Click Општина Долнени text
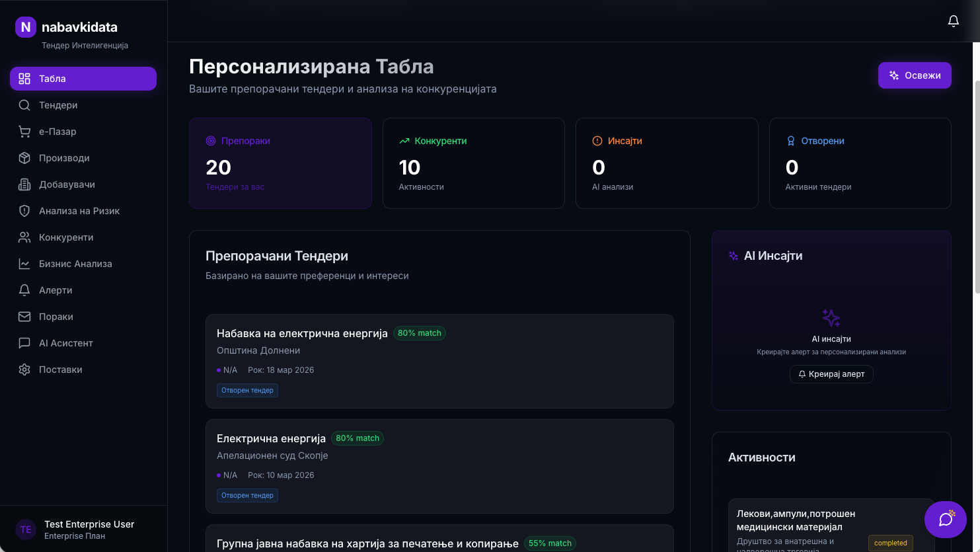The width and height of the screenshot is (980, 552). point(258,350)
